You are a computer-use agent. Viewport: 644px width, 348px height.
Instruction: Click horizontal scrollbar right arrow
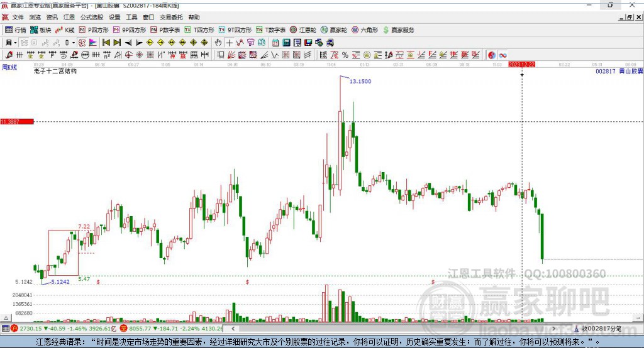[553, 329]
